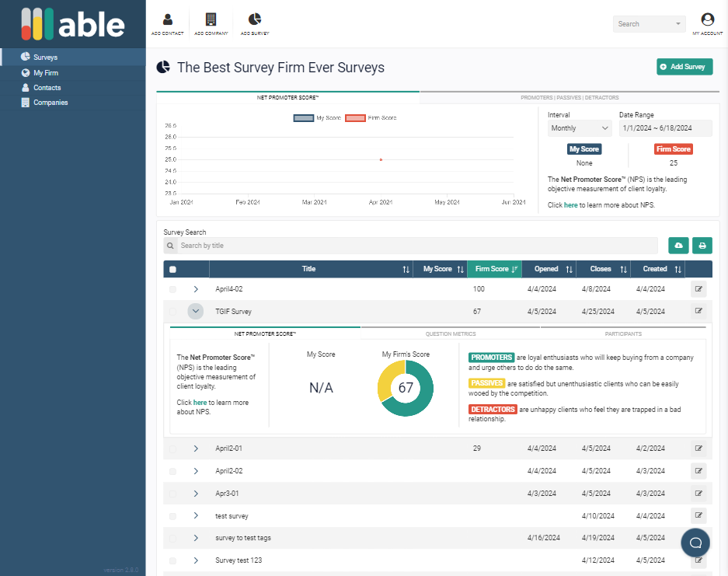
Task: Toggle the My Score legend swatch
Action: point(303,118)
